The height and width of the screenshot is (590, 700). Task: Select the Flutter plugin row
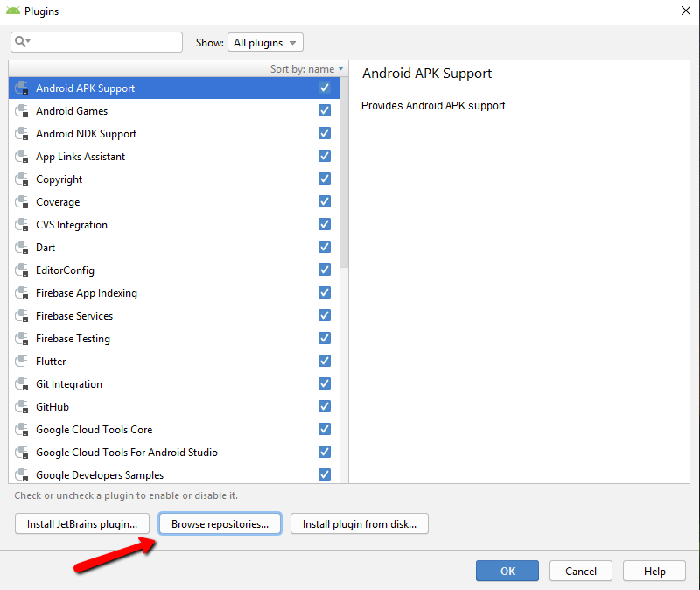click(174, 361)
